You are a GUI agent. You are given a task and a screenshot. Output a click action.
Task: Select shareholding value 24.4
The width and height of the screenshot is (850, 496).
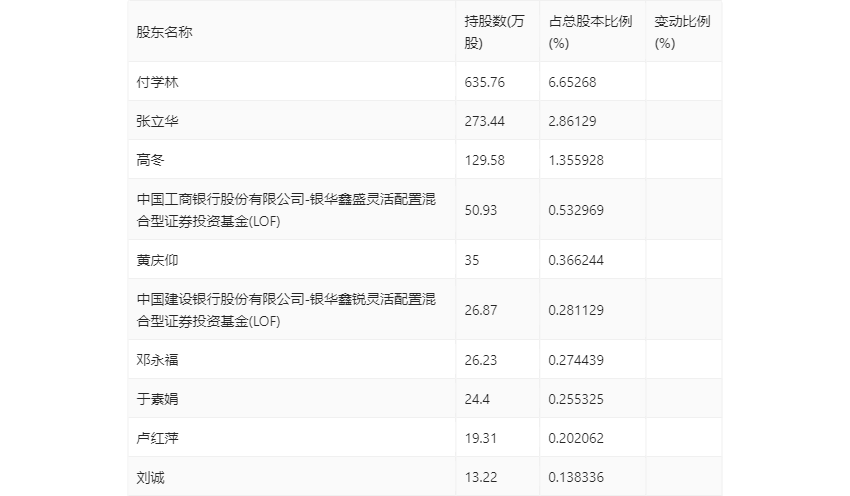[477, 399]
